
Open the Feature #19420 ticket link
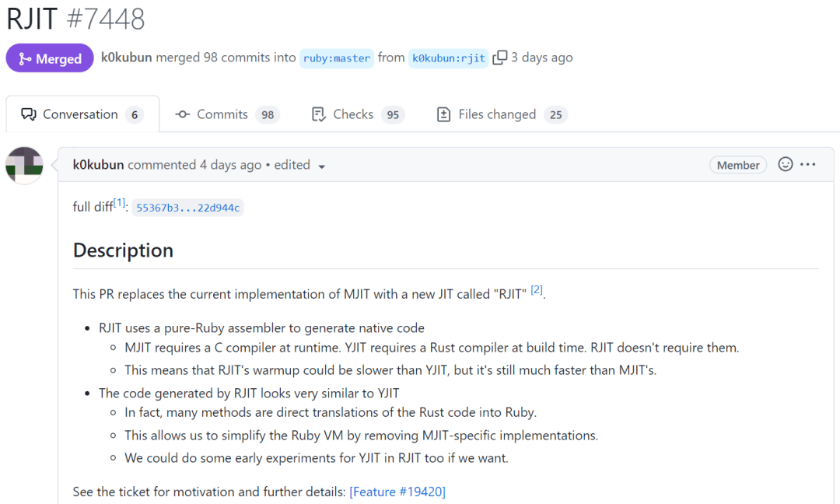[x=397, y=492]
